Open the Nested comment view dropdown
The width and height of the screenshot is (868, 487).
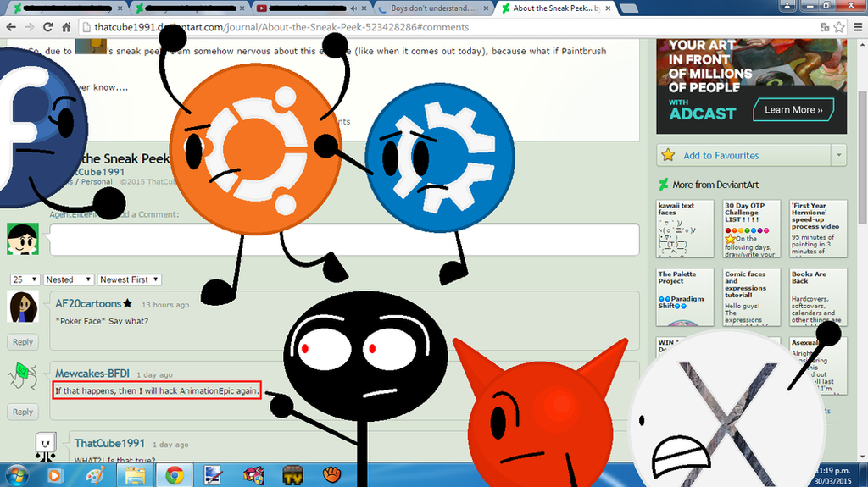[x=68, y=279]
